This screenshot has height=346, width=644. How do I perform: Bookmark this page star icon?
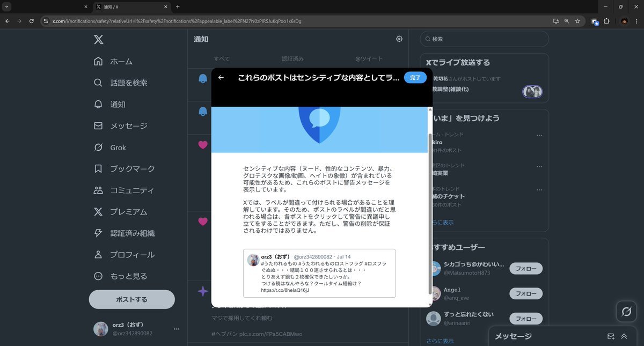tap(577, 21)
